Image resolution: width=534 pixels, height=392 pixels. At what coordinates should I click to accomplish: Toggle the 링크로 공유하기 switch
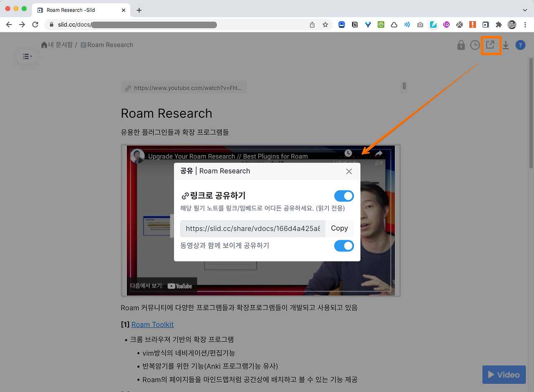point(344,196)
